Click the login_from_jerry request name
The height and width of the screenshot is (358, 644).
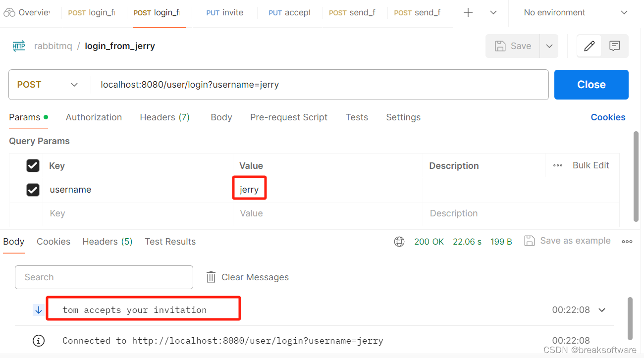click(x=120, y=46)
